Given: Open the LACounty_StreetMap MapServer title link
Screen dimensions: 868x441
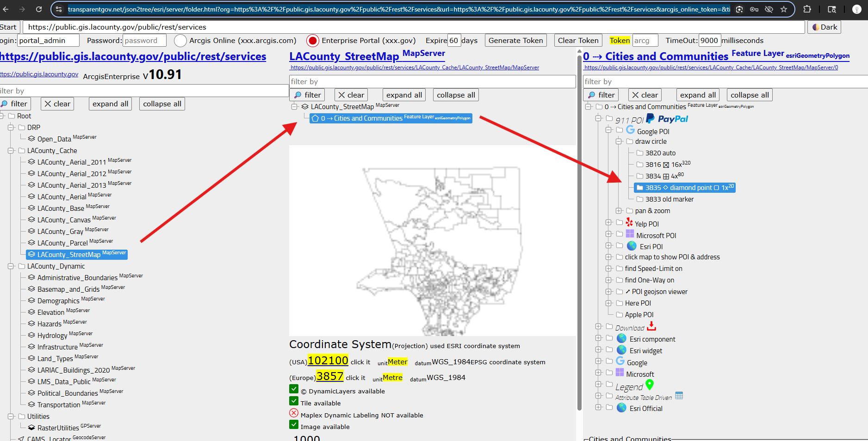Looking at the screenshot, I should (367, 56).
